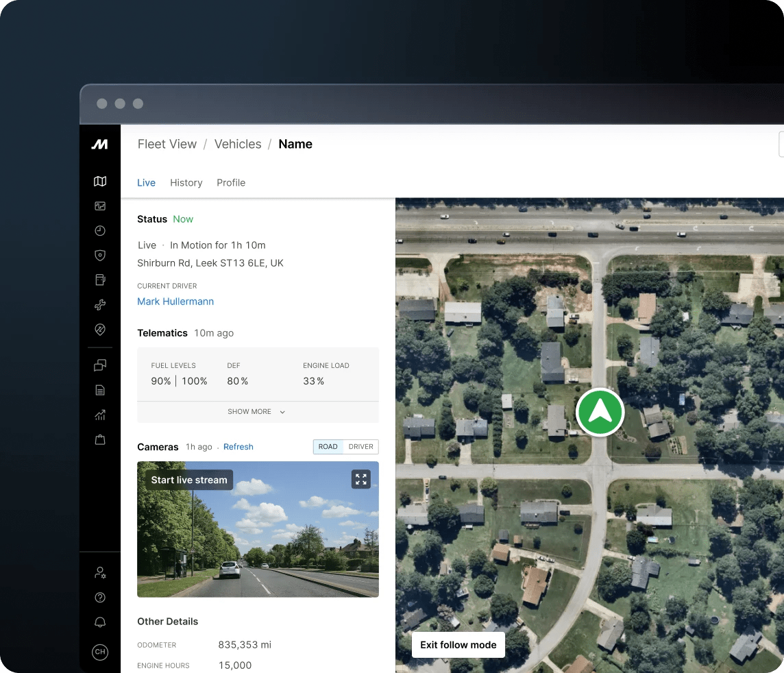Select the ROAD camera toggle

[x=328, y=446]
